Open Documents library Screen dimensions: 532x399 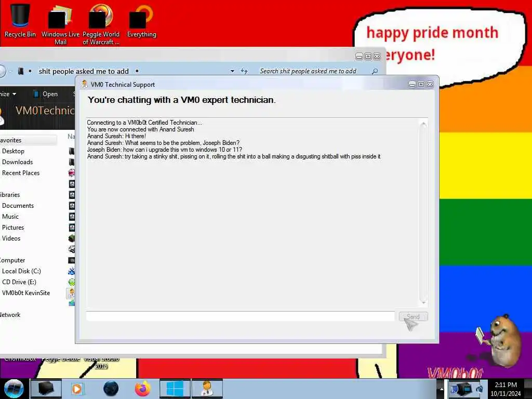pos(18,206)
